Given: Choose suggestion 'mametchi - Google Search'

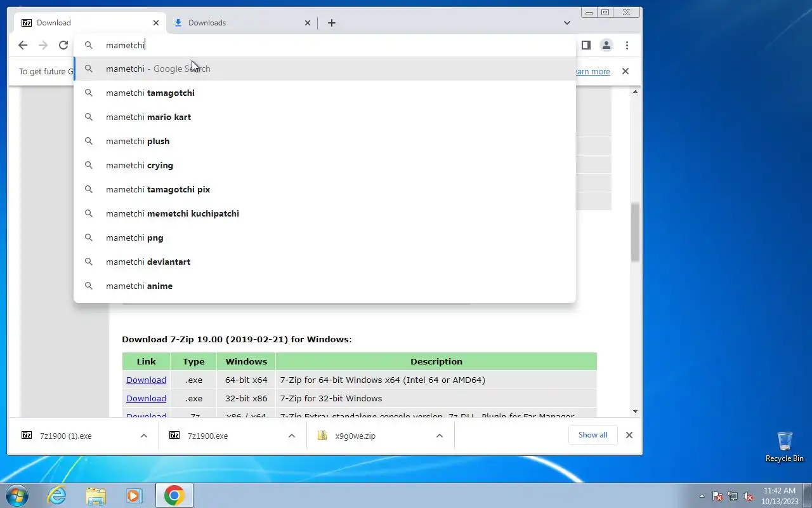Looking at the screenshot, I should coord(325,69).
